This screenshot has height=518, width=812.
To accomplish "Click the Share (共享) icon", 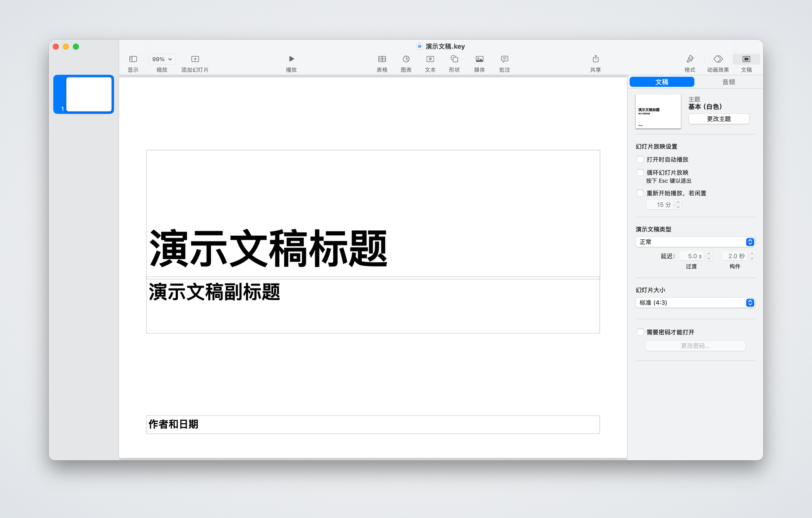I will [x=595, y=59].
